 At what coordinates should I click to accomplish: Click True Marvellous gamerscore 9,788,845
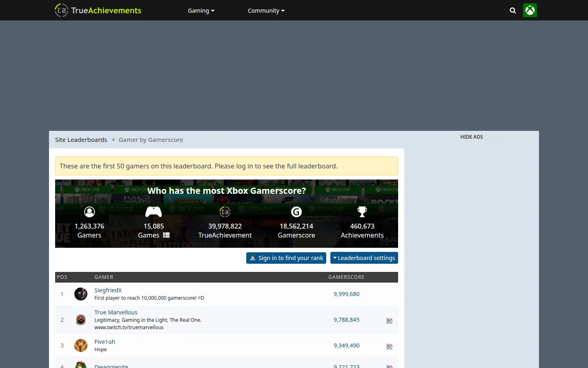click(x=347, y=320)
